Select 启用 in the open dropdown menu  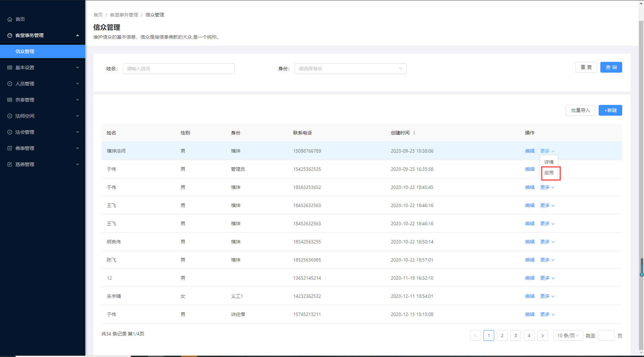tap(549, 173)
